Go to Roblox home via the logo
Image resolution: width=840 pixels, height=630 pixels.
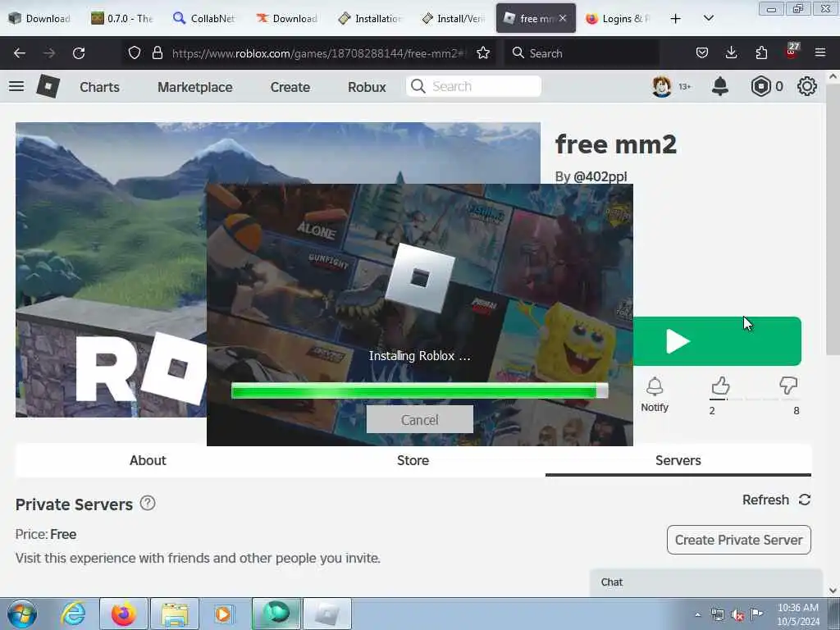point(48,86)
